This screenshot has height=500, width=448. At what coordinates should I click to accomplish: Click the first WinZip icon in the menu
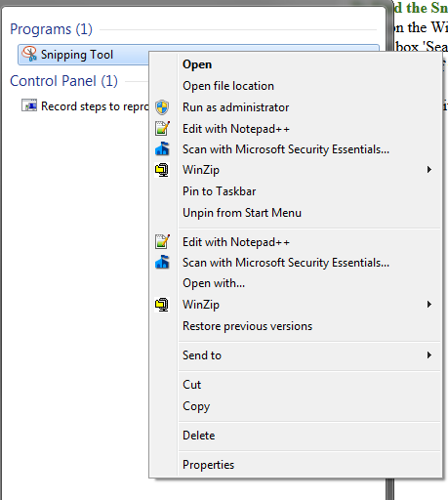pos(162,170)
